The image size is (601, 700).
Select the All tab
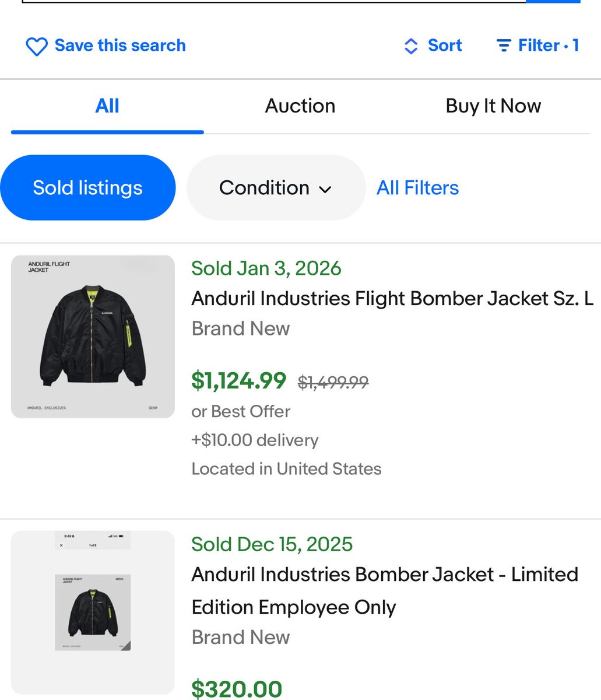tap(107, 106)
